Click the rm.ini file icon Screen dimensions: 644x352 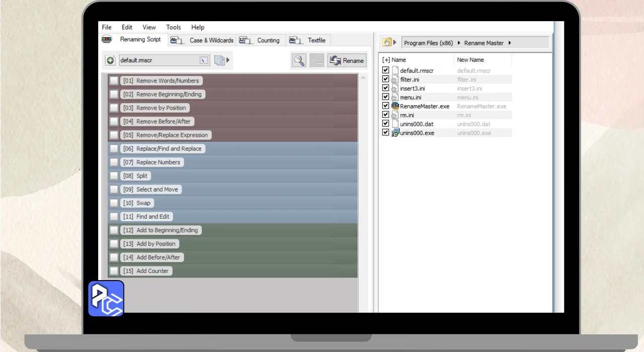[395, 115]
